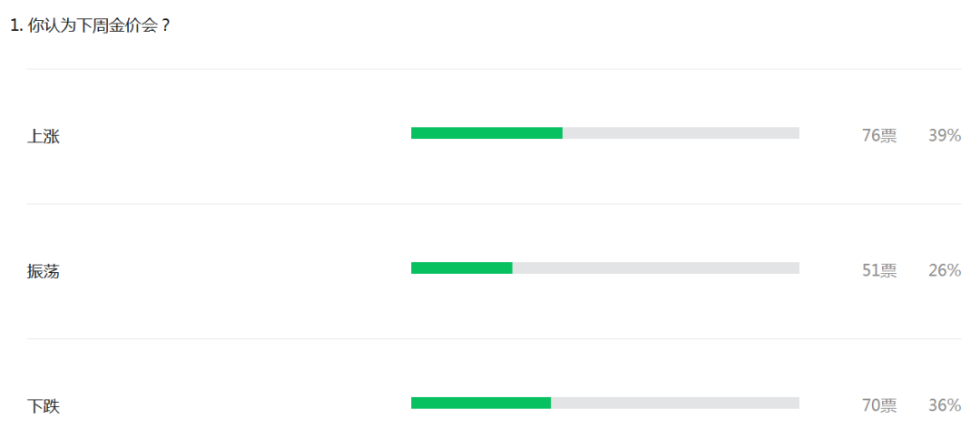This screenshot has width=980, height=438.
Task: Click the question mark ending the poll title
Action: click(x=165, y=27)
